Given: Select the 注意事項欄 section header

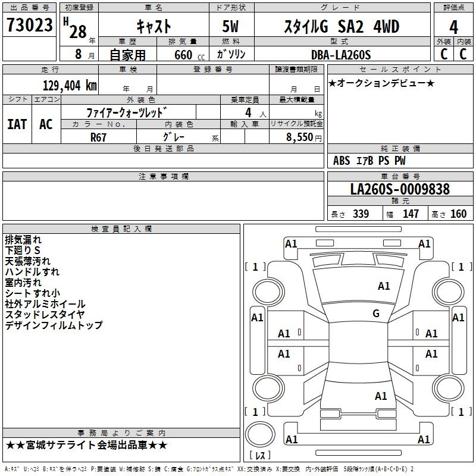Looking at the screenshot, I should [x=164, y=176].
